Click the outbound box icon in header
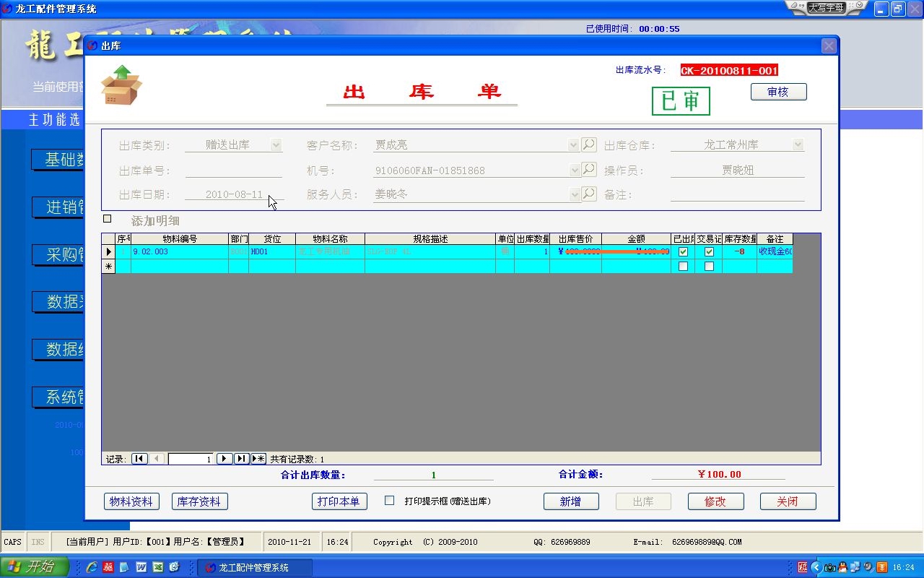This screenshot has height=578, width=924. point(121,85)
